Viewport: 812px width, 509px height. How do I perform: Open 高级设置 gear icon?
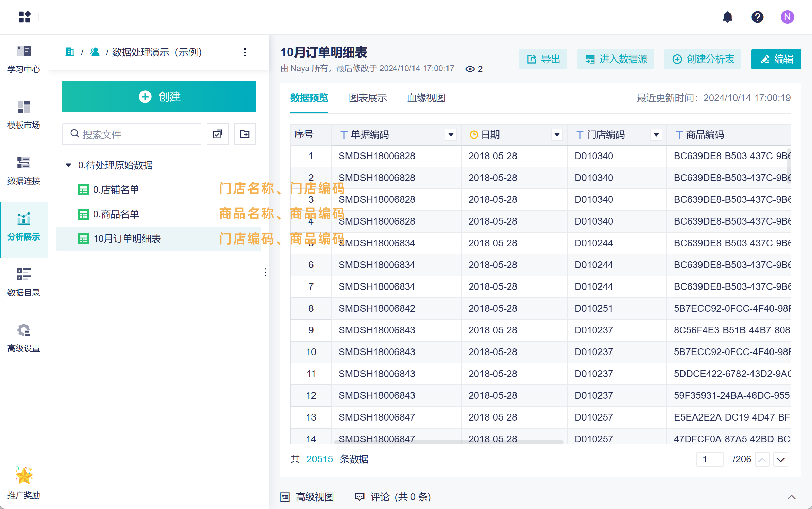24,330
